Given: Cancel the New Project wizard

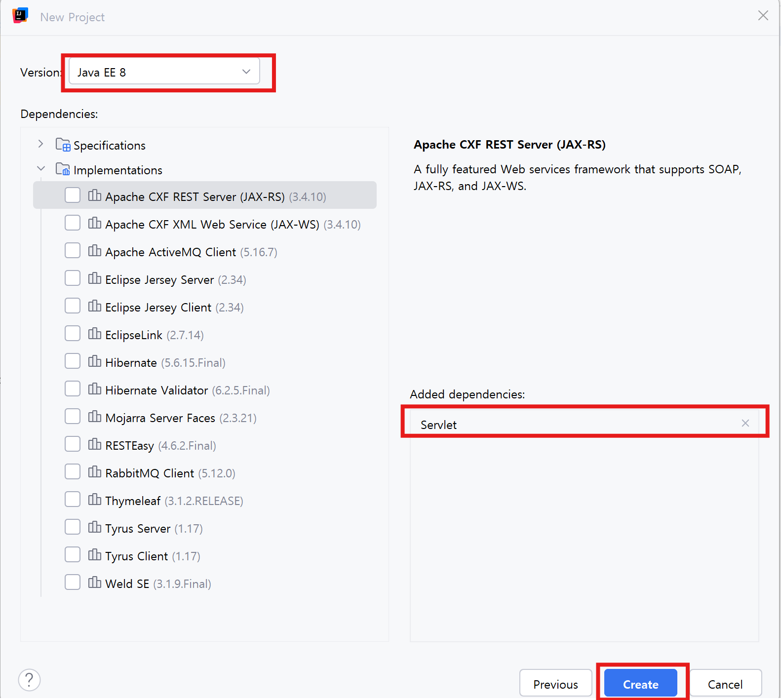Looking at the screenshot, I should coord(725,684).
